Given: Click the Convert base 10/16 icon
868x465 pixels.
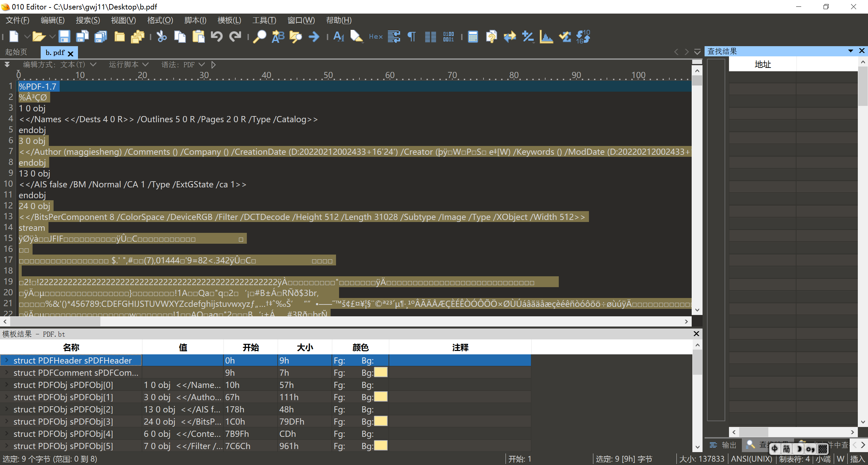Looking at the screenshot, I should (583, 36).
